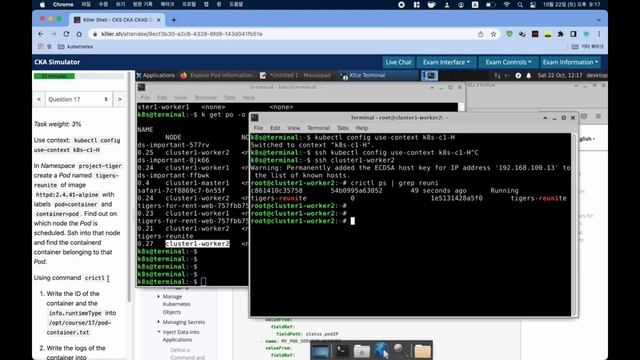The width and height of the screenshot is (640, 360).
Task: Open the application finder magnifier in the dock
Action: point(401,351)
